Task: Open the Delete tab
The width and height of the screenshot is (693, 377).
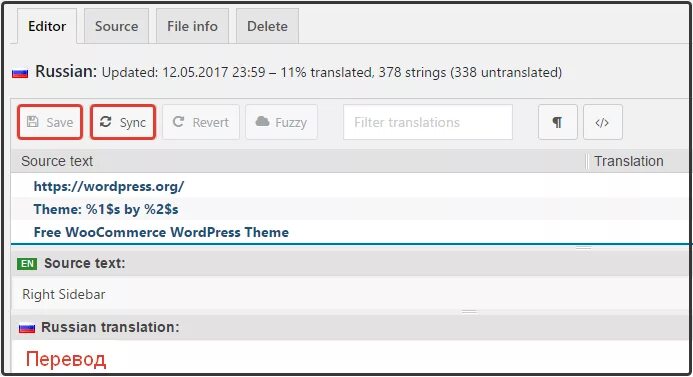Action: (267, 26)
